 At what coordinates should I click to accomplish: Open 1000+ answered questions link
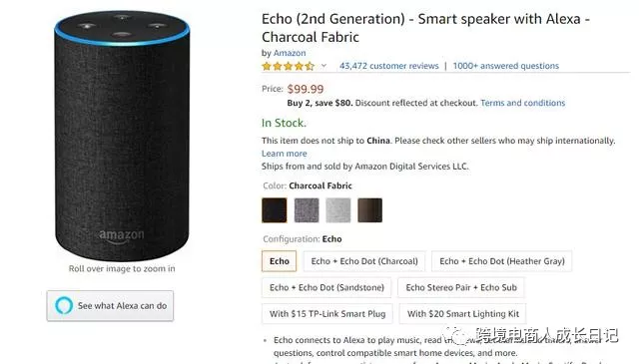[506, 66]
